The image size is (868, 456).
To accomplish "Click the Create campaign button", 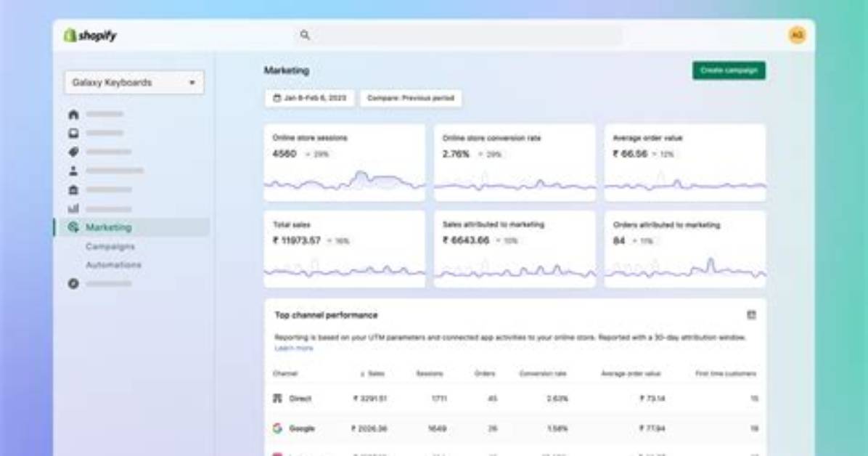I will (x=729, y=70).
